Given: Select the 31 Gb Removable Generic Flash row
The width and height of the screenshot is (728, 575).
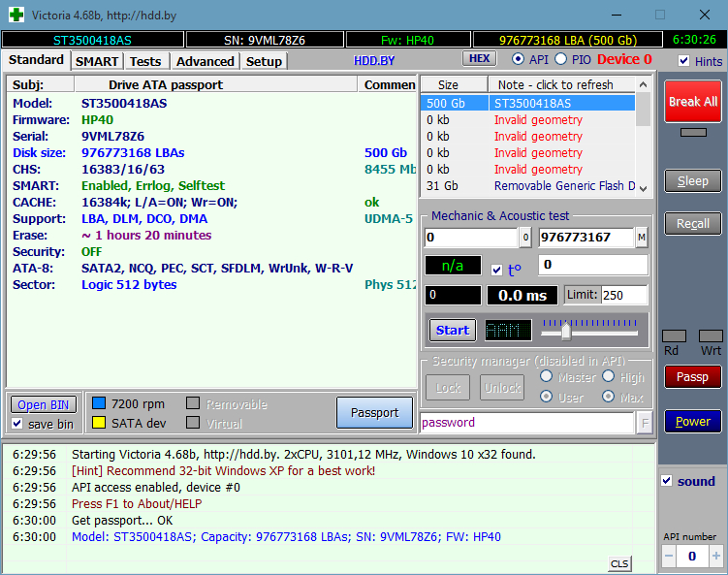Looking at the screenshot, I should point(527,186).
